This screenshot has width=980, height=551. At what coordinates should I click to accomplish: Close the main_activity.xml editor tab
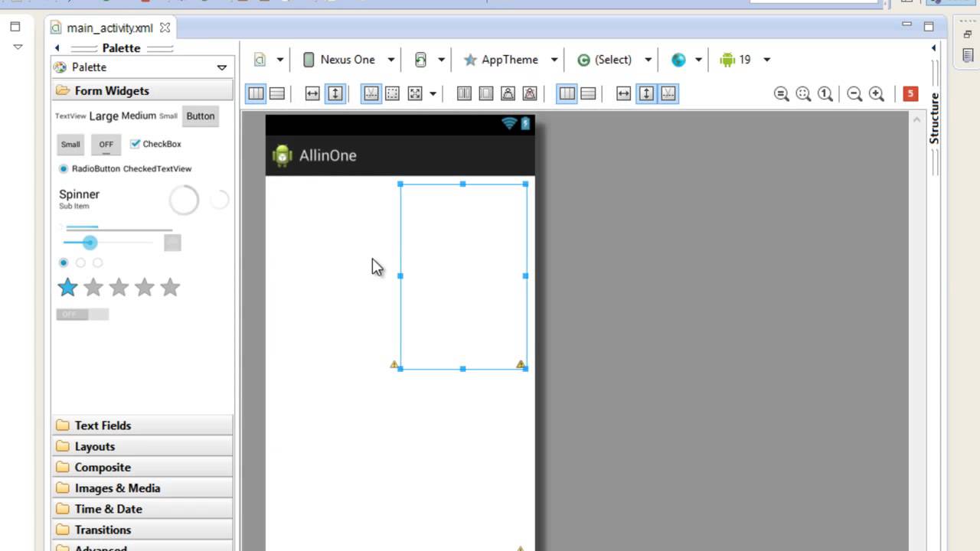pos(165,28)
